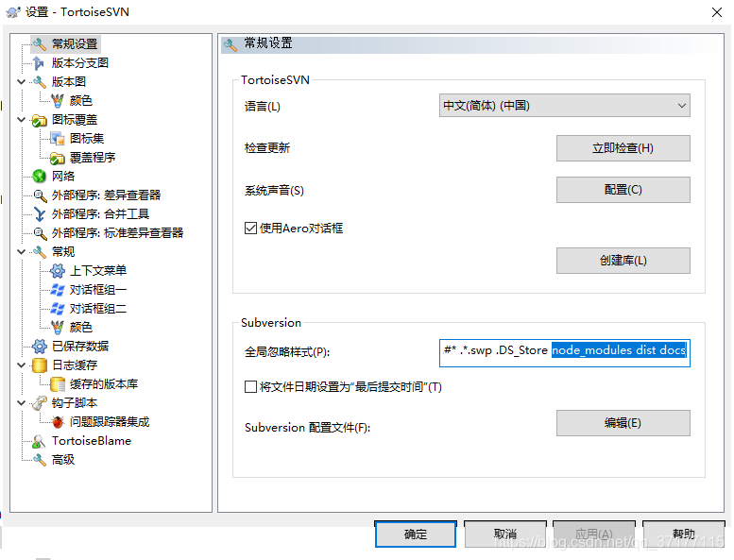Click the TortoiseBlame person icon
This screenshot has height=560, width=734.
tap(40, 441)
